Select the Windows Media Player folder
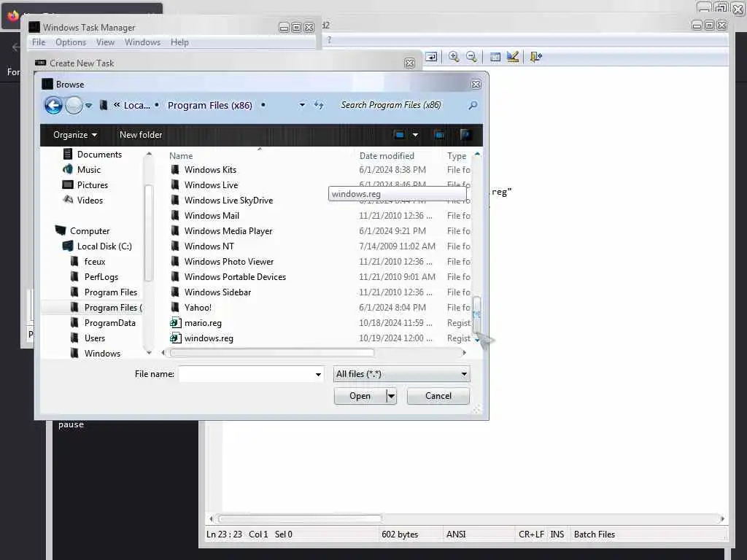 tap(228, 231)
